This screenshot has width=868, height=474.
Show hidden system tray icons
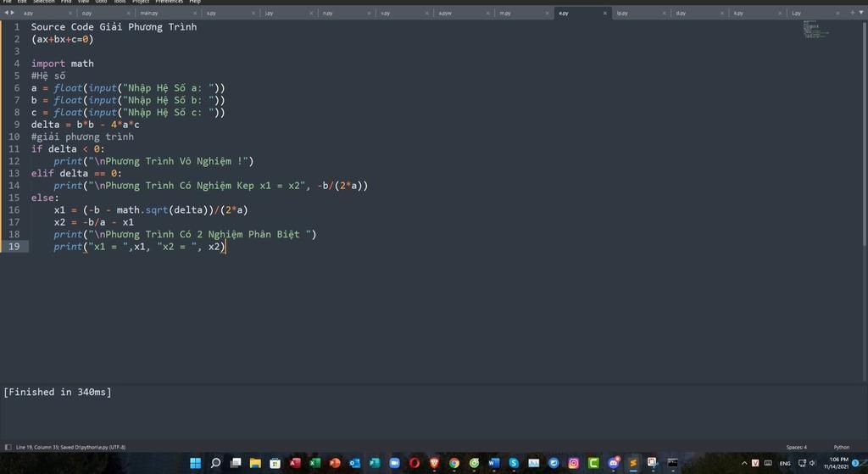click(744, 463)
